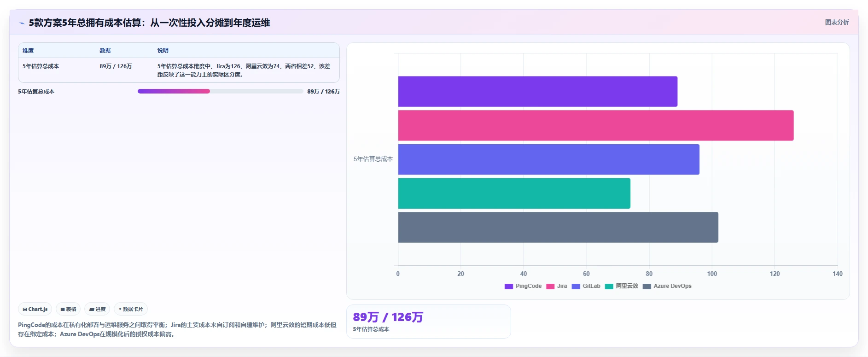Click the 数据卡片 tag chip
Viewport: 868px width, 357px height.
click(x=131, y=309)
